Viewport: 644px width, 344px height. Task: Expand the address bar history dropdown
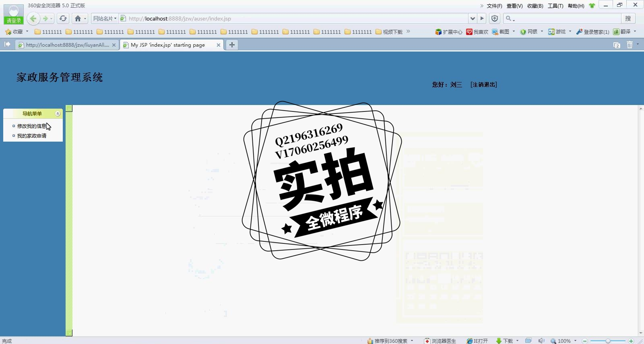[x=473, y=19]
